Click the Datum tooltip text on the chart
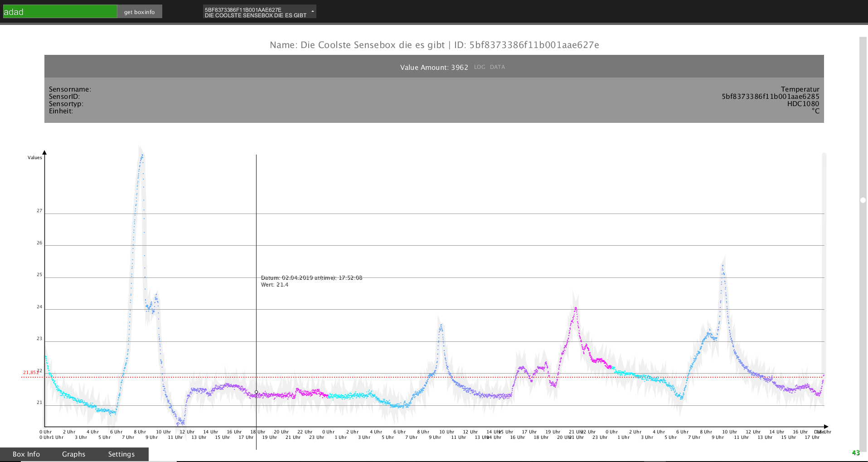The width and height of the screenshot is (868, 462). (311, 278)
